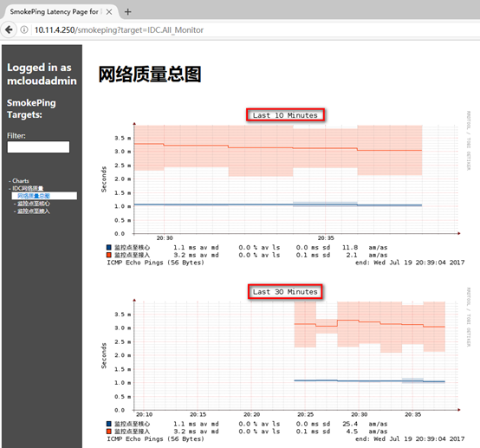The height and width of the screenshot is (448, 480).
Task: Click the 网络质量总图 page heading
Action: (x=150, y=75)
